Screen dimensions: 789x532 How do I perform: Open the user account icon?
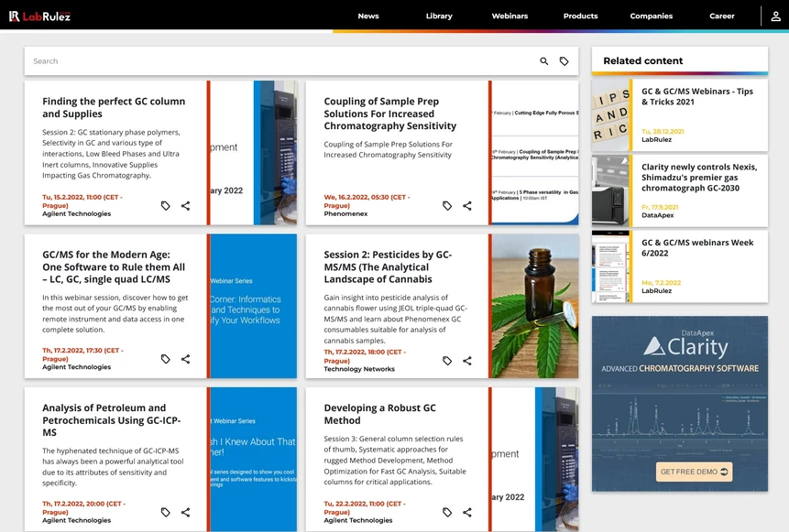[x=775, y=16]
